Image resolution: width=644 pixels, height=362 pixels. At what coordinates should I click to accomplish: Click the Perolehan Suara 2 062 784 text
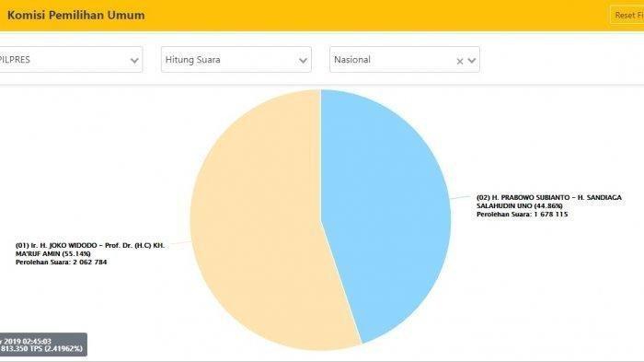coord(62,262)
